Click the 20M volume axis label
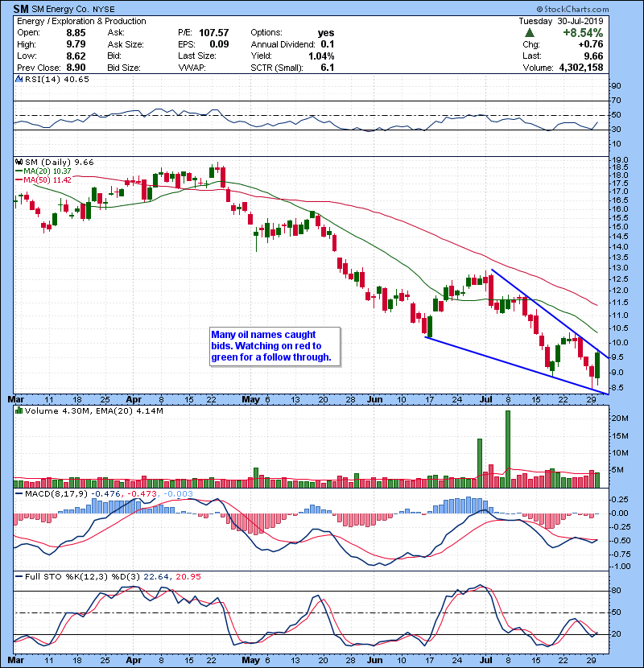The image size is (644, 668). 620,419
